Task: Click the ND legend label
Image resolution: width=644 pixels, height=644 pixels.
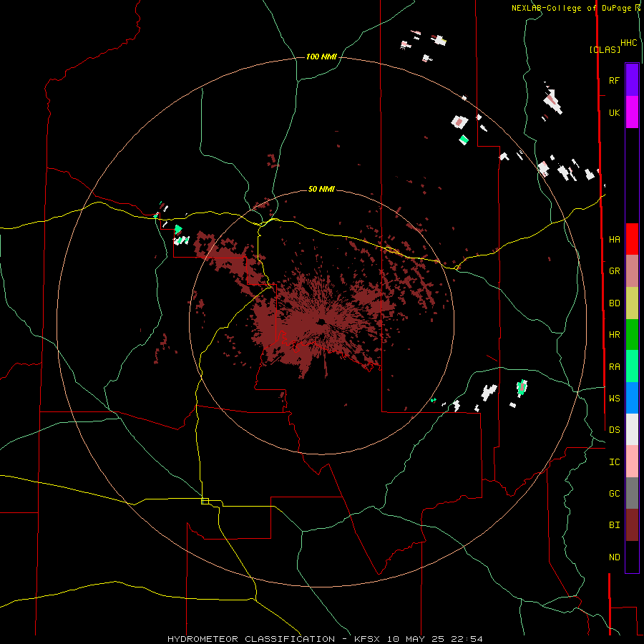Action: tap(614, 557)
